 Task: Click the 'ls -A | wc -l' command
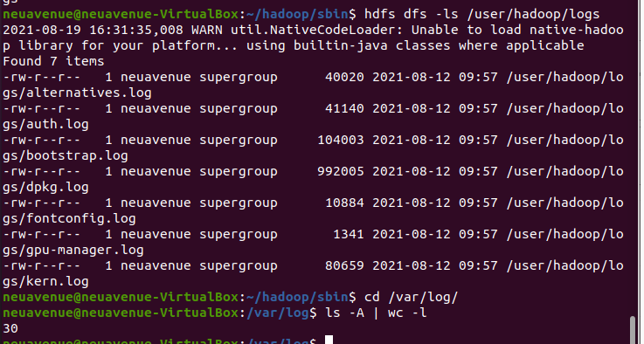(x=376, y=313)
